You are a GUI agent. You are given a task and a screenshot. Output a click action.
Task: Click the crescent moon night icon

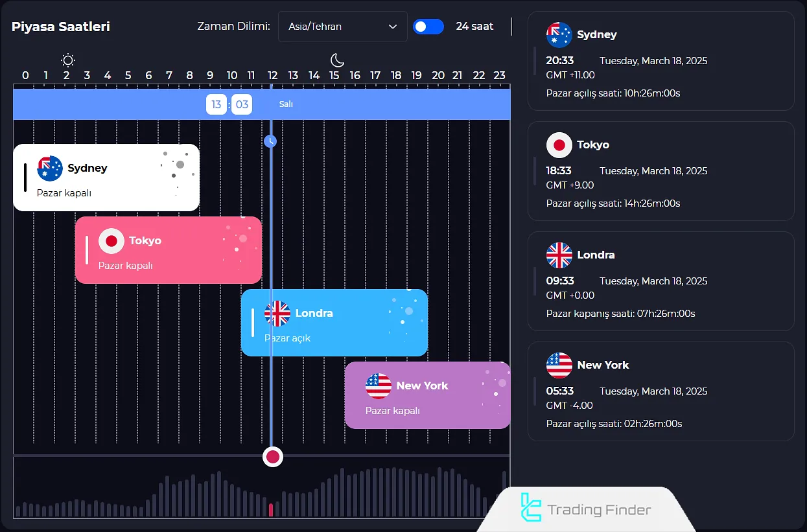coord(337,60)
